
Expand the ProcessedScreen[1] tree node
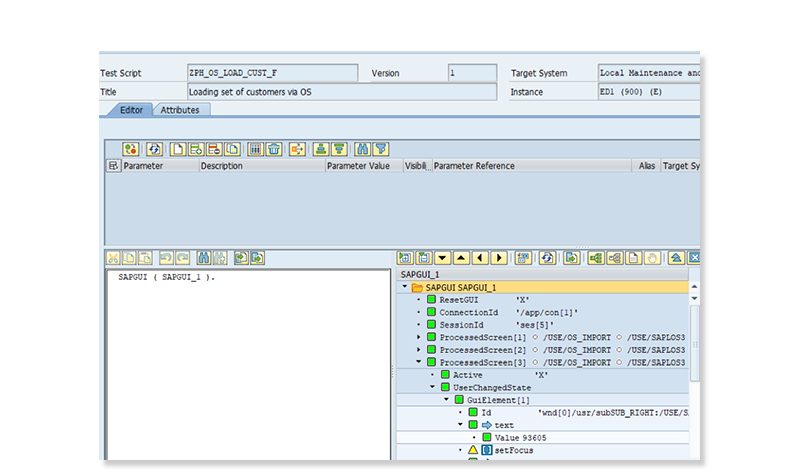click(x=419, y=337)
